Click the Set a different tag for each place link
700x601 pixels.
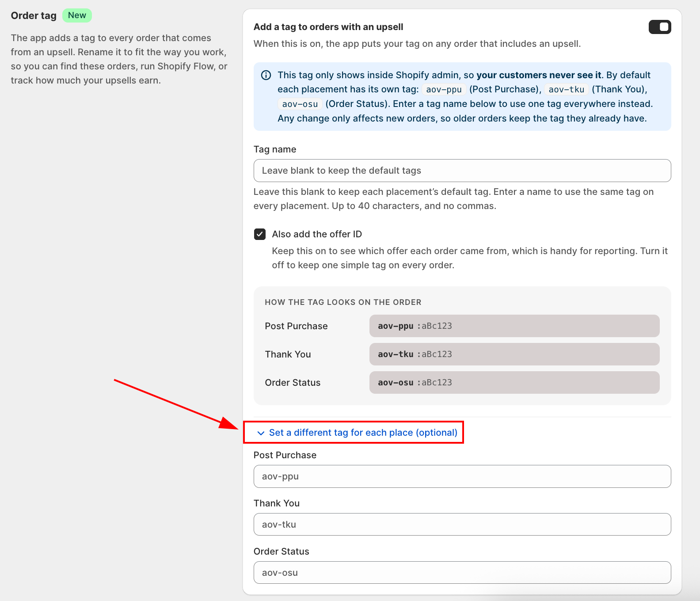[x=363, y=433]
